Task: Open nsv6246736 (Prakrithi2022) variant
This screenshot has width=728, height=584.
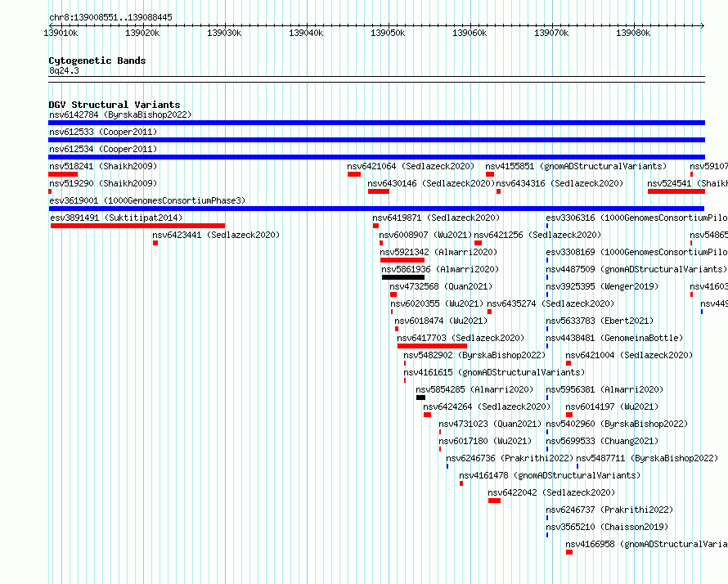Action: click(x=510, y=458)
